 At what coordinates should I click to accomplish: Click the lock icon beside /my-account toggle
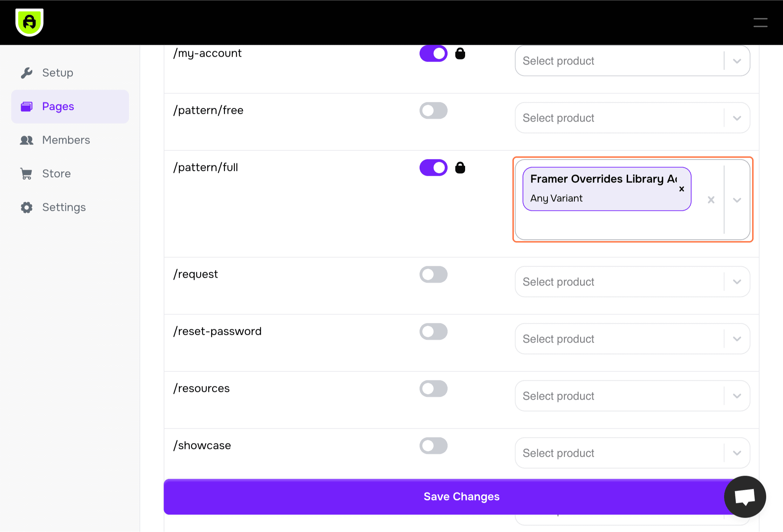tap(461, 53)
